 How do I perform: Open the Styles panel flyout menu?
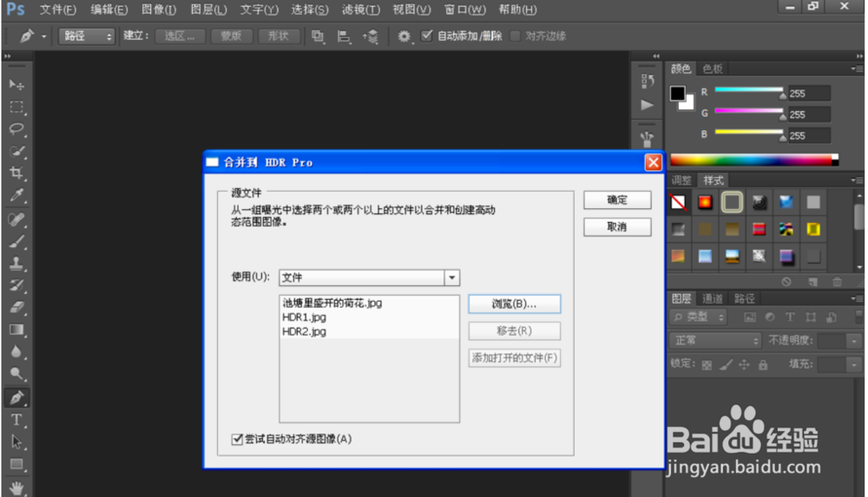tap(857, 180)
